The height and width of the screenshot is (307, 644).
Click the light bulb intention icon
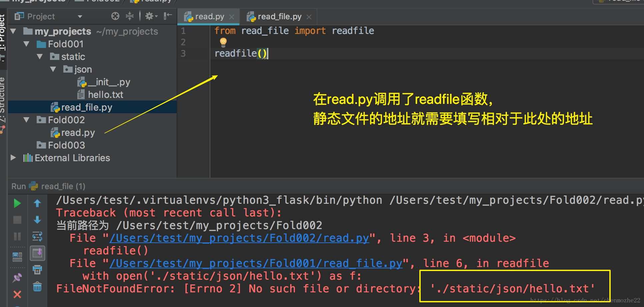click(223, 42)
